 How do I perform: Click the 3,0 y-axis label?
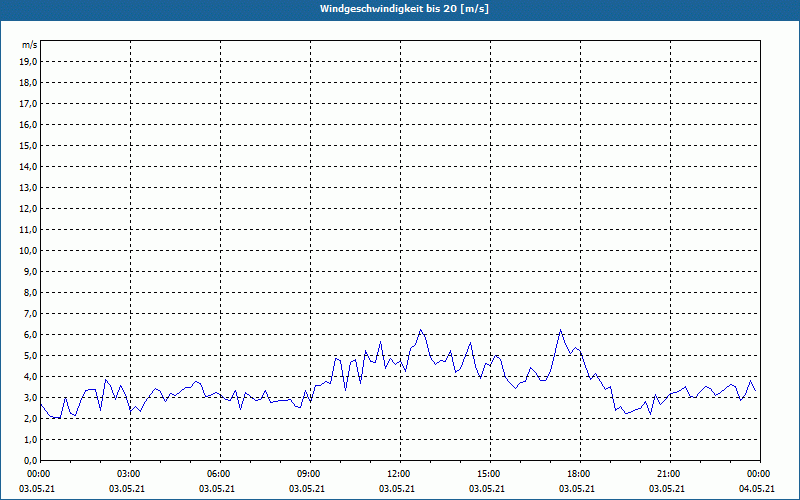pos(31,397)
